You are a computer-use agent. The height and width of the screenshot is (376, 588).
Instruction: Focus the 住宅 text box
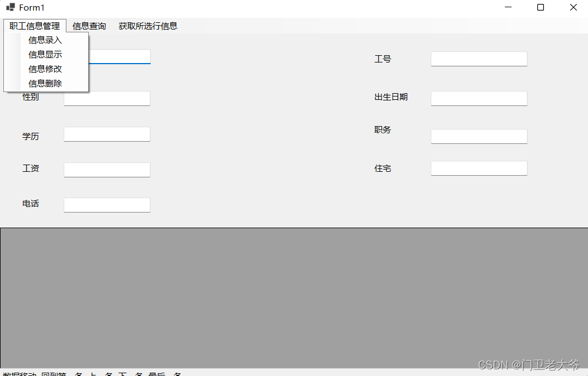479,168
